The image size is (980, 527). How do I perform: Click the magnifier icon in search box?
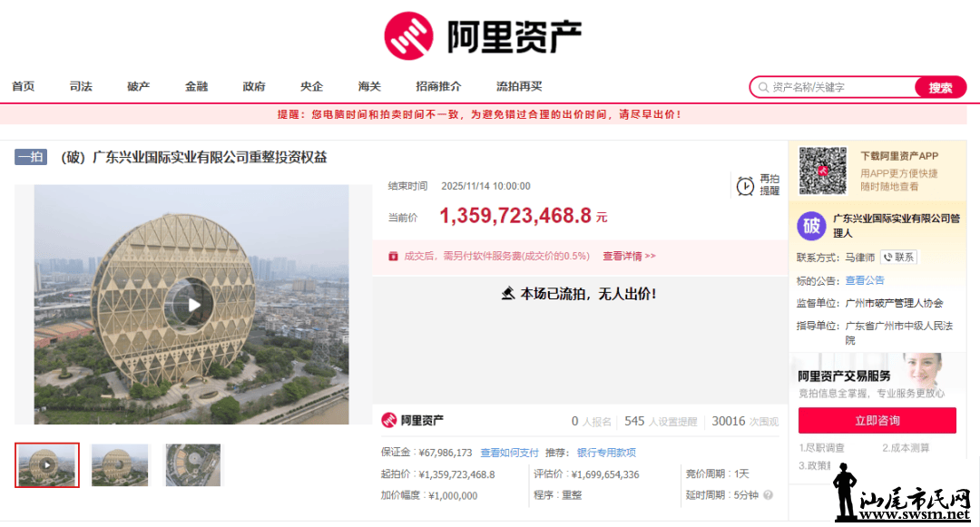click(763, 88)
